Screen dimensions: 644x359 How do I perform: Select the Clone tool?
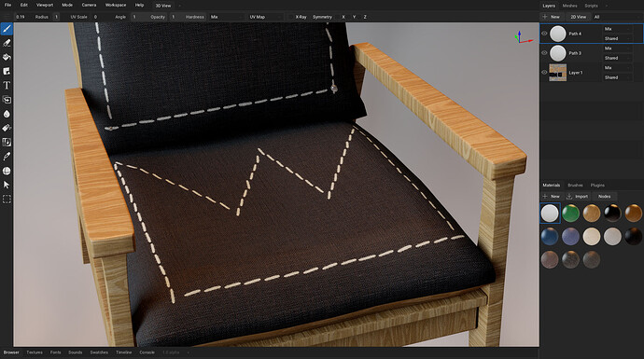[7, 100]
